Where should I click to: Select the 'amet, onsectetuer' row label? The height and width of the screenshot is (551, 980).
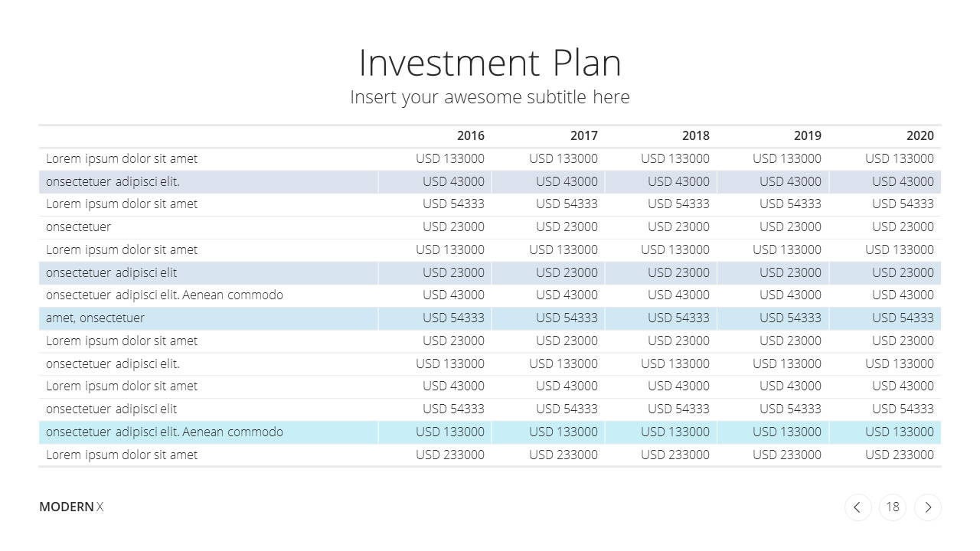click(95, 318)
